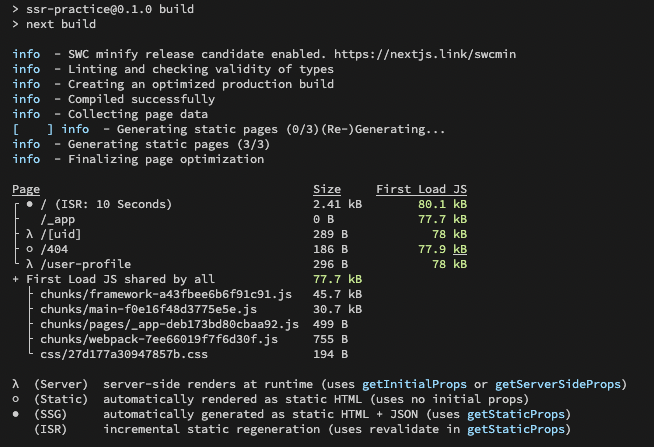Click the lambda icon beside /[uid]
This screenshot has height=447, width=654.
[30, 234]
